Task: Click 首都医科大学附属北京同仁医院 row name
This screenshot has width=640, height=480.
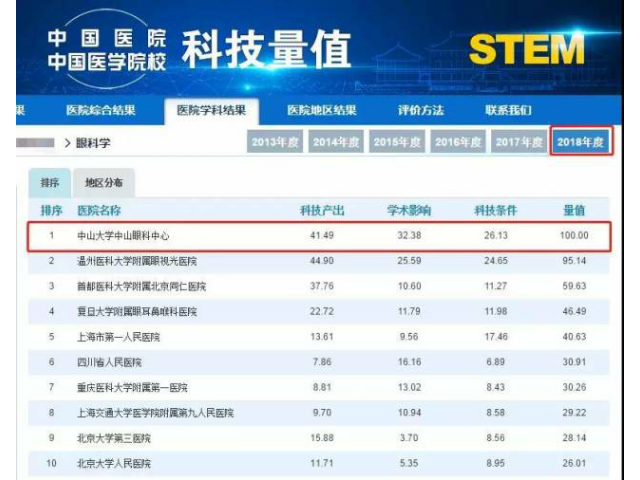Action: coord(141,287)
